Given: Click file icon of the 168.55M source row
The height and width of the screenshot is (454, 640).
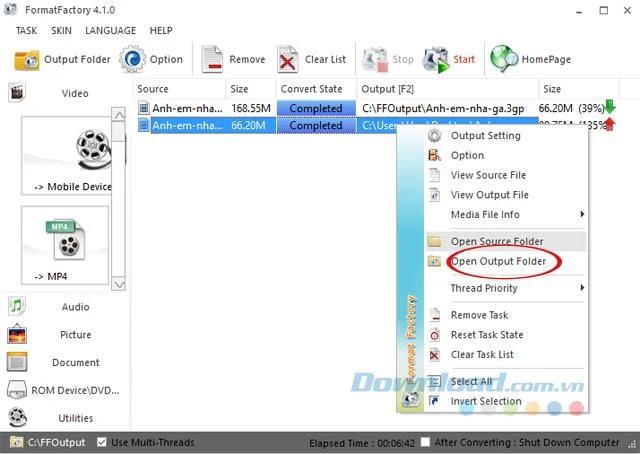Looking at the screenshot, I should click(143, 108).
